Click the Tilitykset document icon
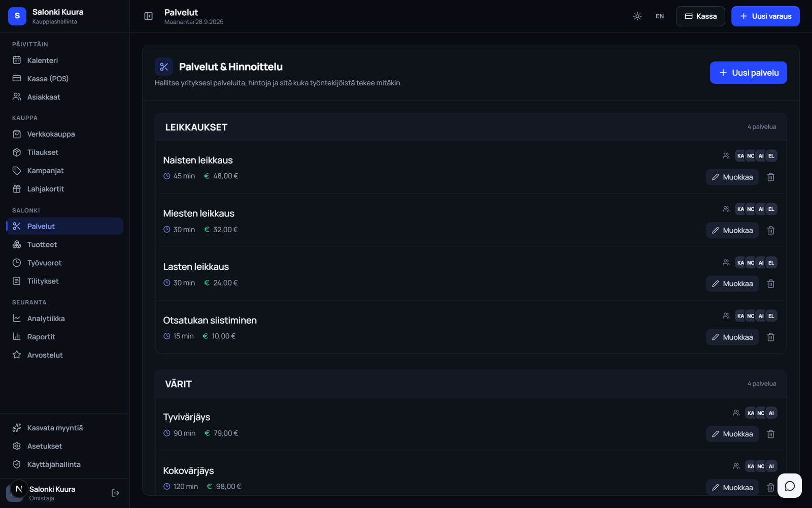The image size is (812, 508). click(x=17, y=281)
